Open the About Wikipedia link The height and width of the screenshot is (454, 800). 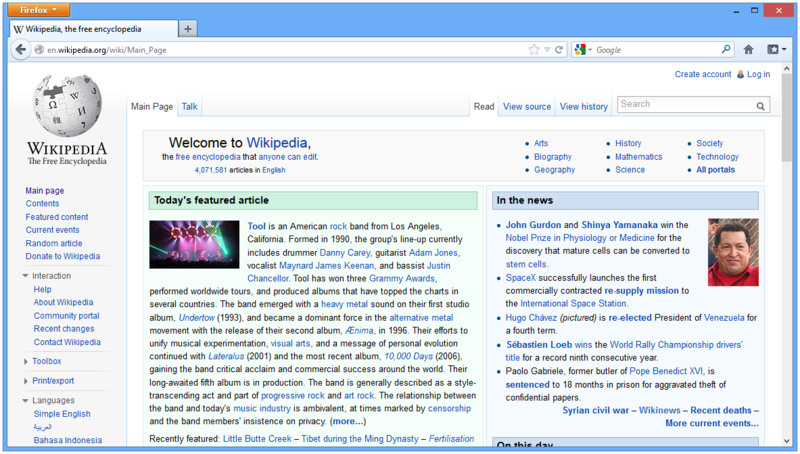click(x=63, y=302)
